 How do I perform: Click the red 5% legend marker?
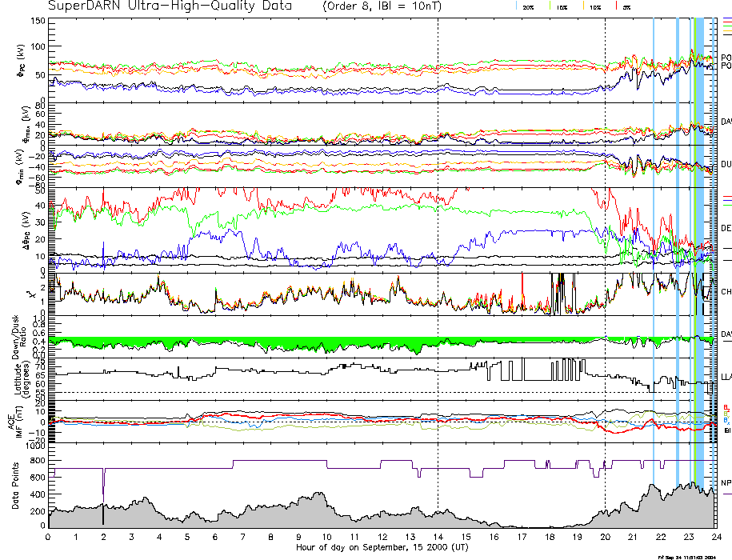[616, 6]
